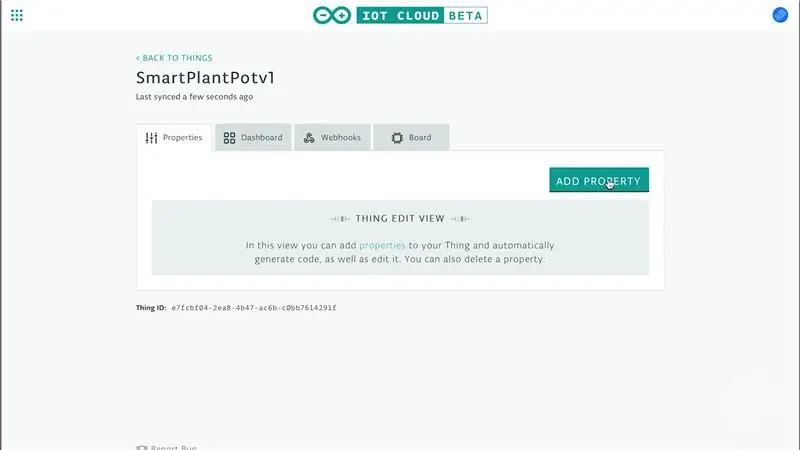The height and width of the screenshot is (450, 800).
Task: Open the blue user profile avatar
Action: coord(780,15)
